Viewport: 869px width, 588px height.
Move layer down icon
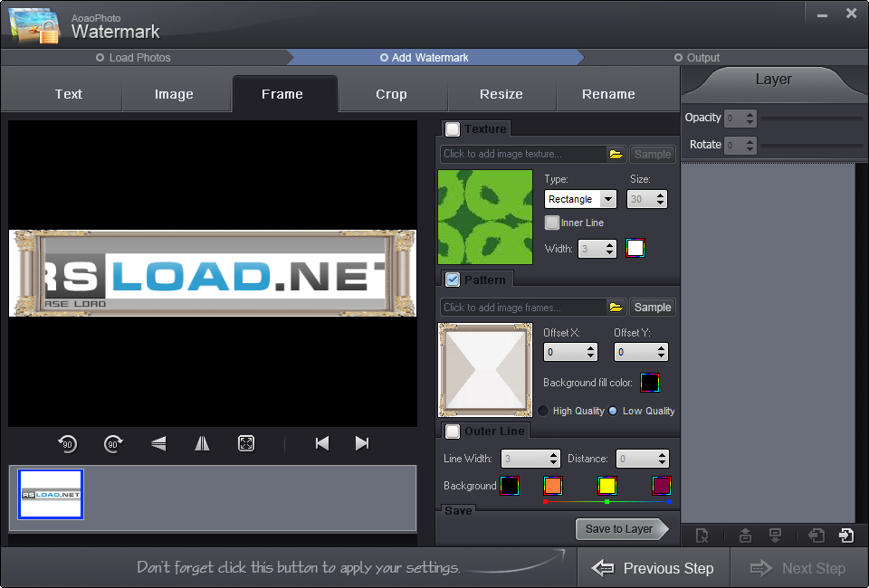[776, 536]
